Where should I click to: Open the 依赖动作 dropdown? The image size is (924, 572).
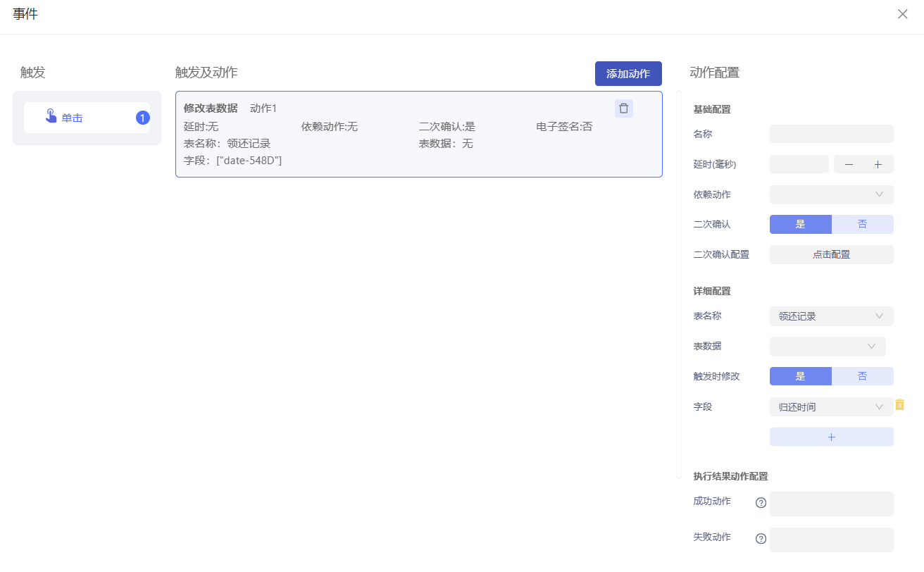click(832, 194)
